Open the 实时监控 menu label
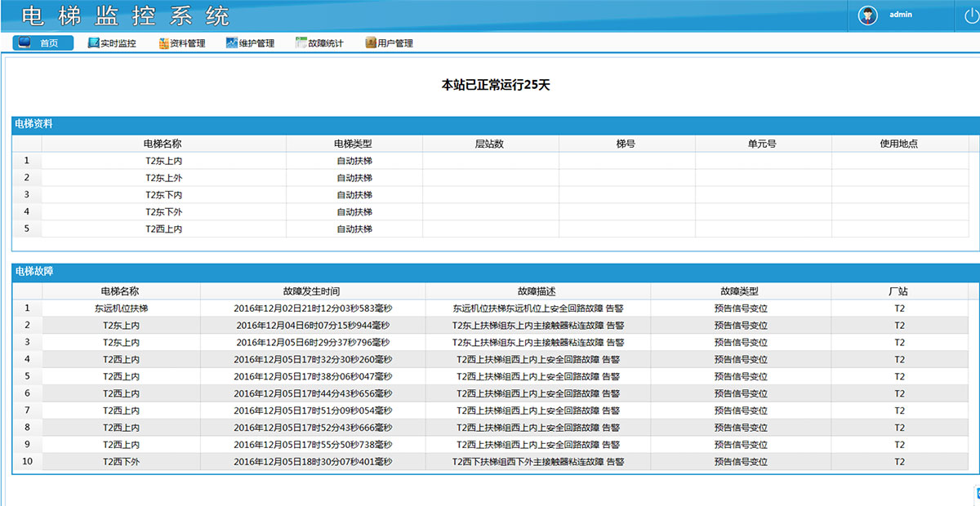This screenshot has width=980, height=506. point(118,43)
